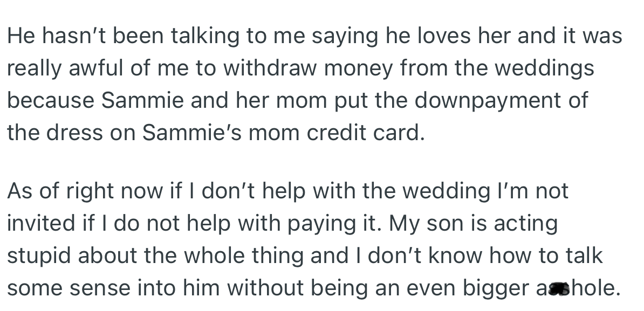This screenshot has width=644, height=311.
Task: Click the word "dress" in the fourth line
Action: coord(74,133)
